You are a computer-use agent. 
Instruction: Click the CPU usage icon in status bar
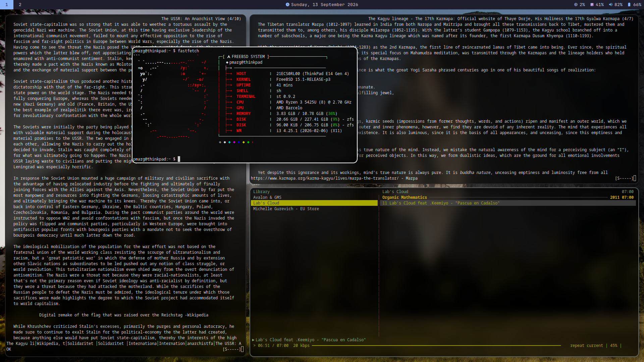click(x=576, y=5)
